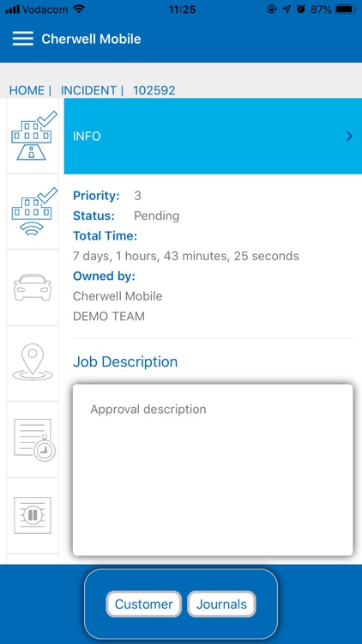Expand the INFO section chevron

[x=349, y=136]
